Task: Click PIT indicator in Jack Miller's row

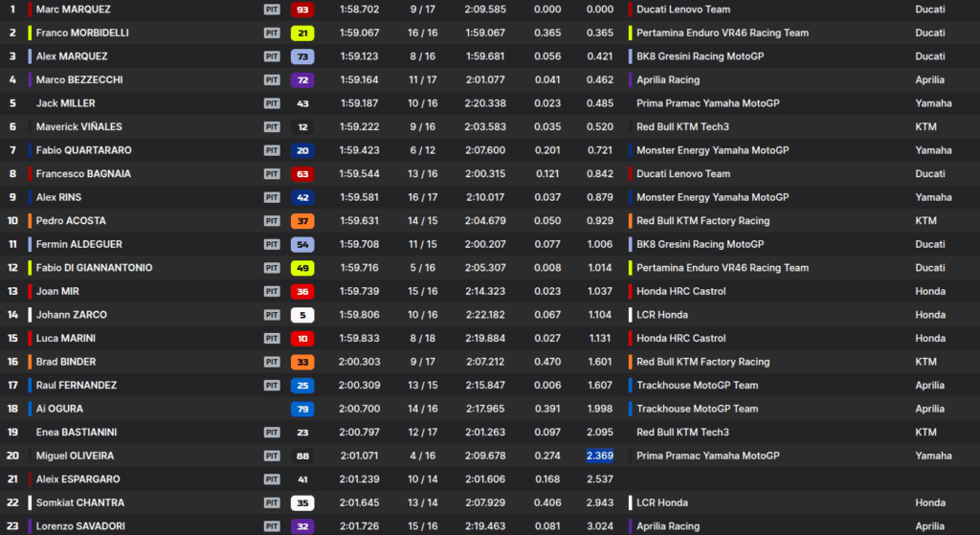Action: [x=272, y=103]
